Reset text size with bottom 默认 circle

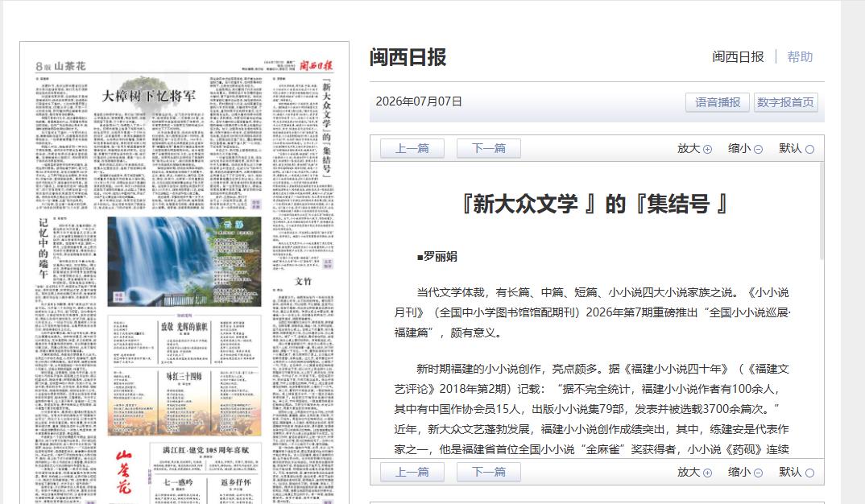click(x=809, y=473)
